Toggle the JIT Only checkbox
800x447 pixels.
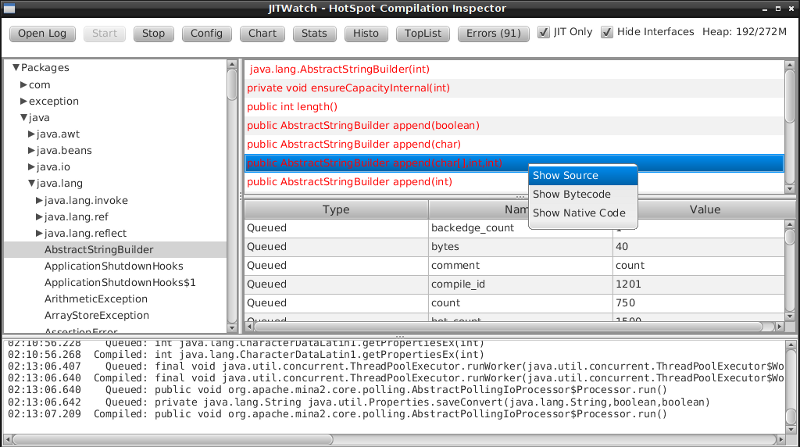pyautogui.click(x=544, y=32)
